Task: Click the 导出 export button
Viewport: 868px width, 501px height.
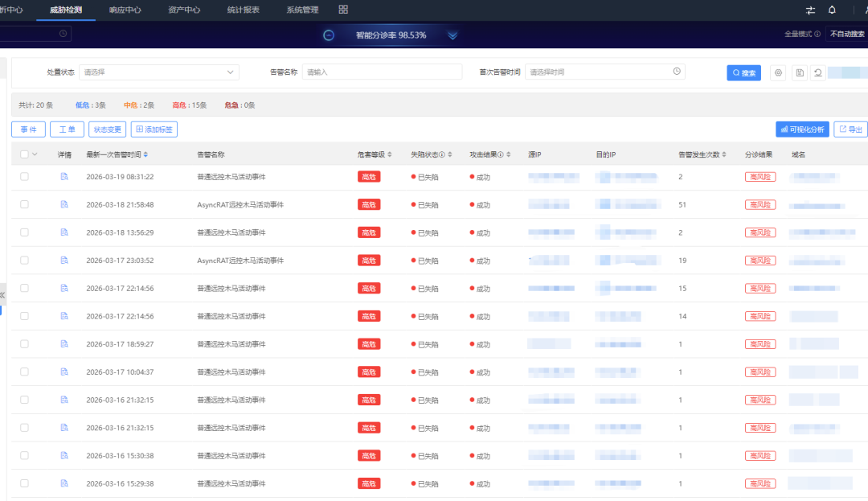Action: click(x=850, y=129)
